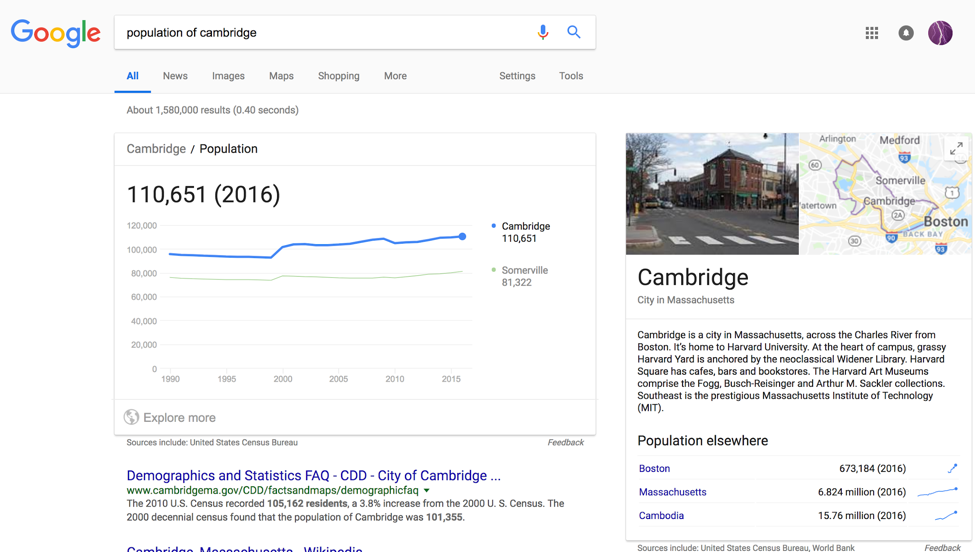Open Explore more link
The image size is (975, 552).
179,418
